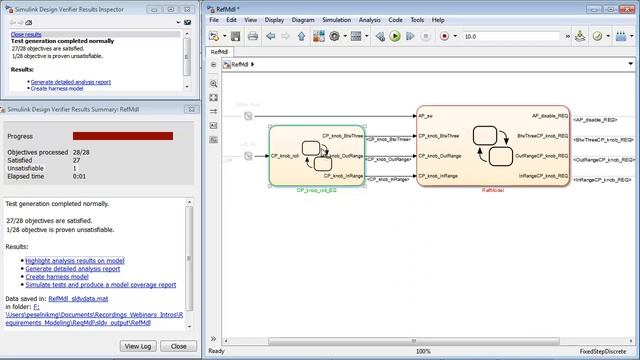This screenshot has width=640, height=360.
Task: Open dropdown next to the new model icon
Action: [x=224, y=36]
